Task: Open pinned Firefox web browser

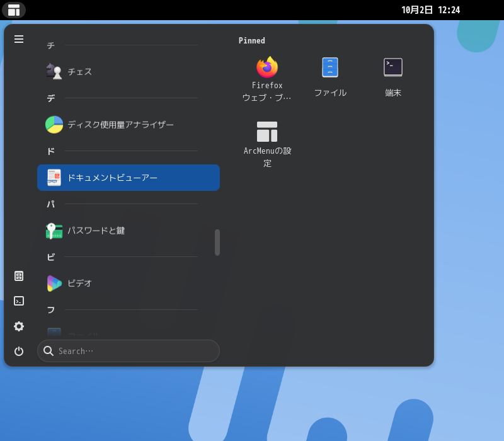Action: point(267,79)
